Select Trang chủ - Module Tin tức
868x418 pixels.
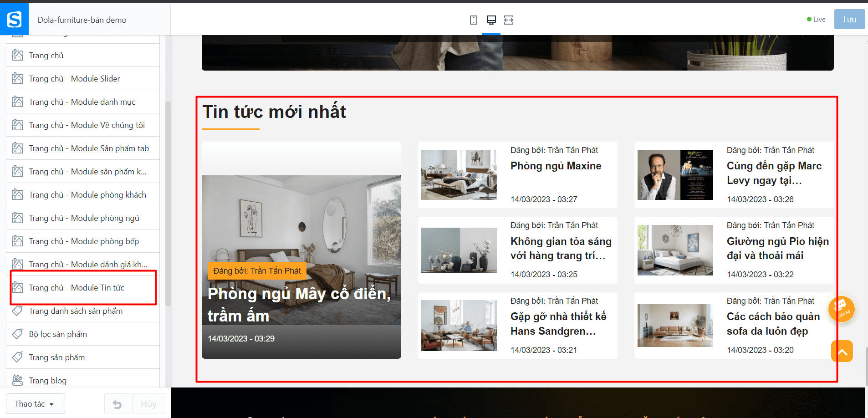83,288
